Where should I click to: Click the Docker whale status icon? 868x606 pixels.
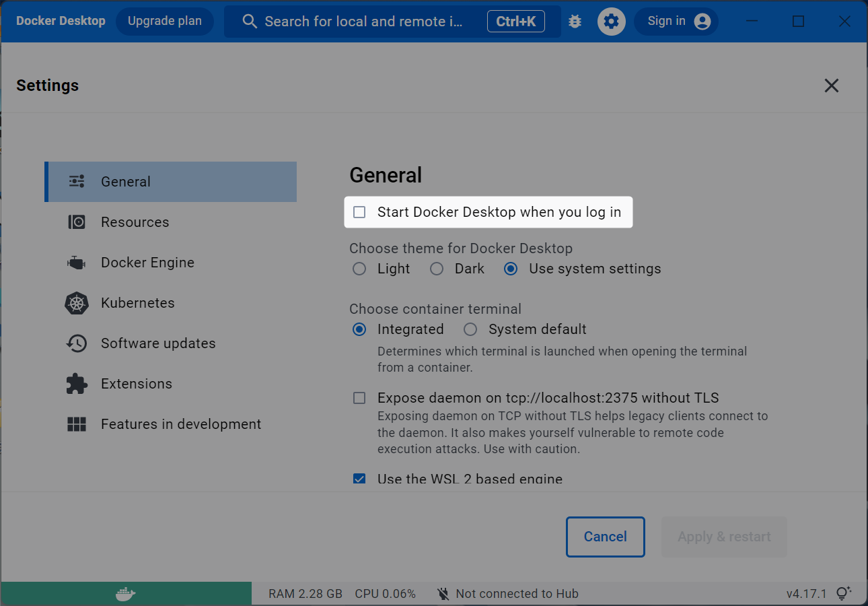tap(126, 594)
